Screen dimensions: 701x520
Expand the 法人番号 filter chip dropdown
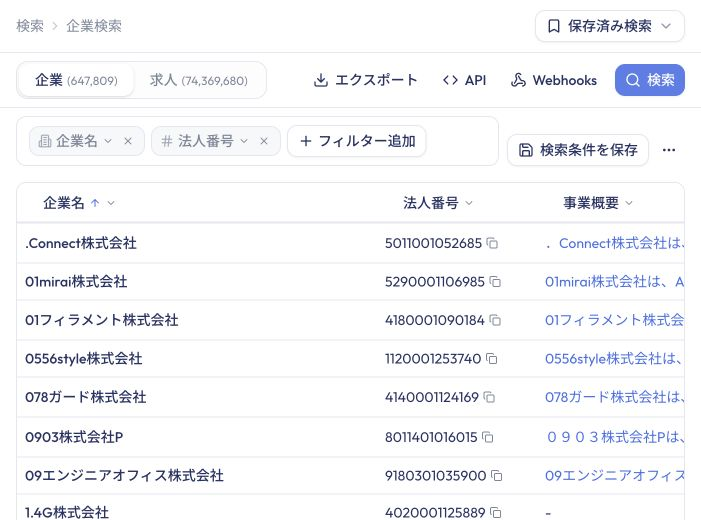pos(244,141)
